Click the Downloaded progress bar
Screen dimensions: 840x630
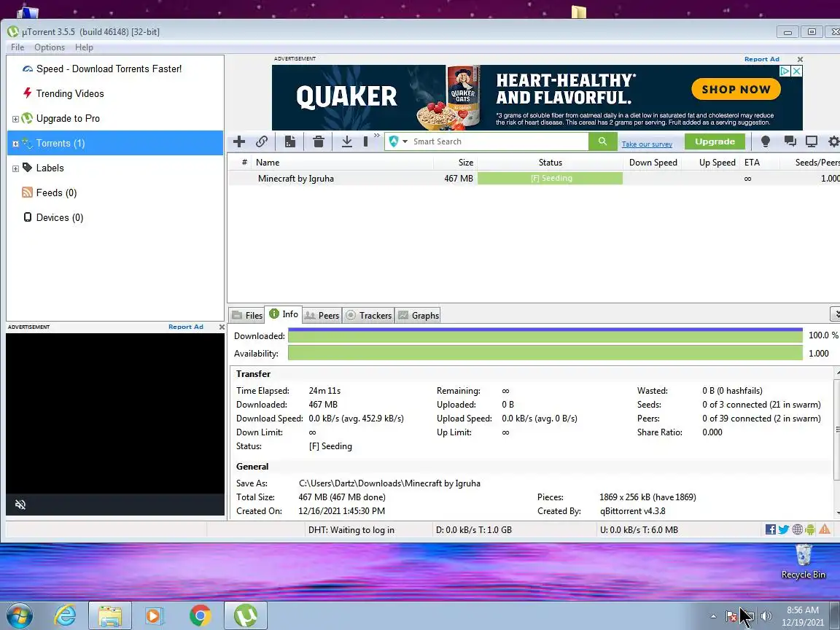(545, 335)
